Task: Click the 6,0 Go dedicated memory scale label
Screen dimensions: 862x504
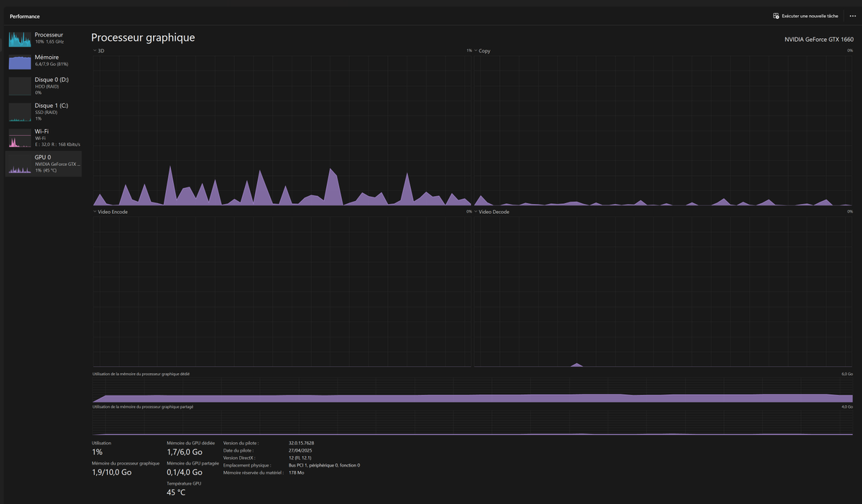Action: pyautogui.click(x=847, y=374)
